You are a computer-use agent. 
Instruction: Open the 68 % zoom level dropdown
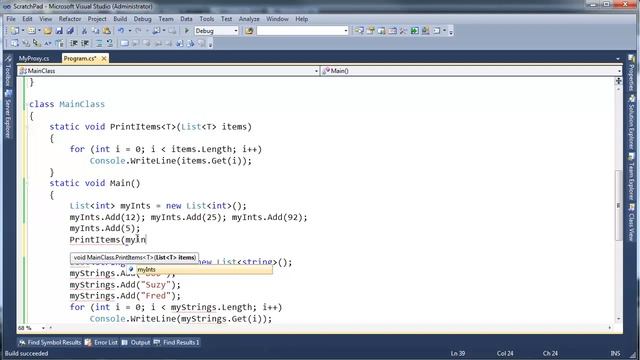43,328
